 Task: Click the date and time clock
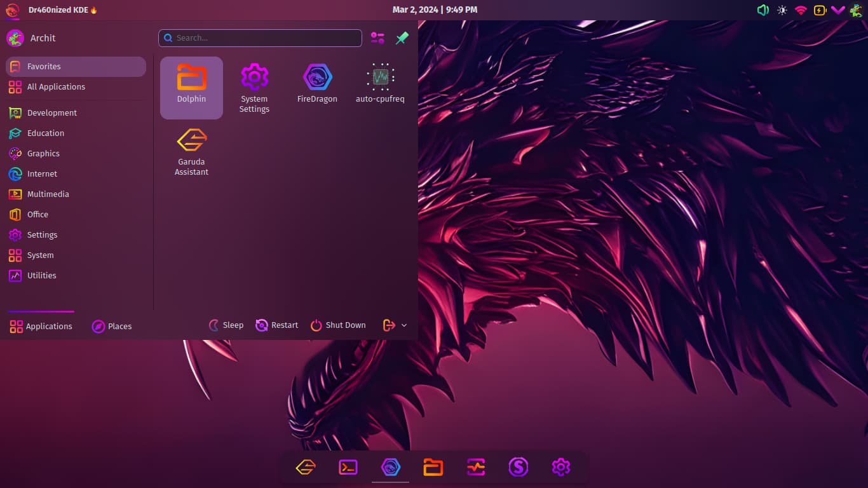(x=435, y=10)
